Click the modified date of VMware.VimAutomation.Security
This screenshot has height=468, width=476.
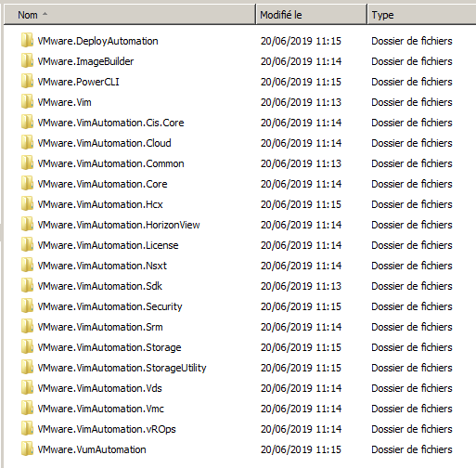tap(301, 306)
